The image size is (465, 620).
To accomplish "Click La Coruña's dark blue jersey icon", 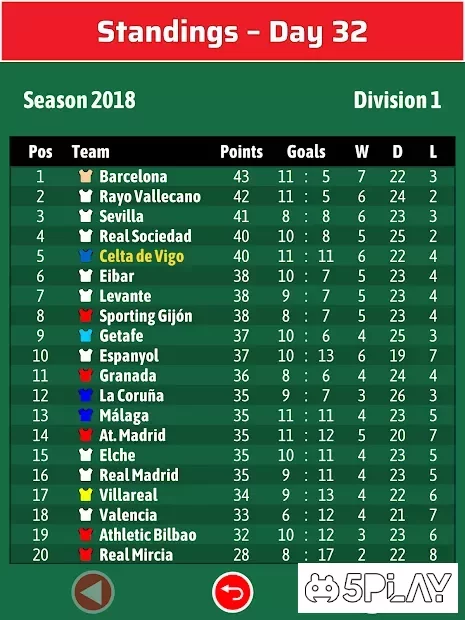I will pyautogui.click(x=85, y=395).
